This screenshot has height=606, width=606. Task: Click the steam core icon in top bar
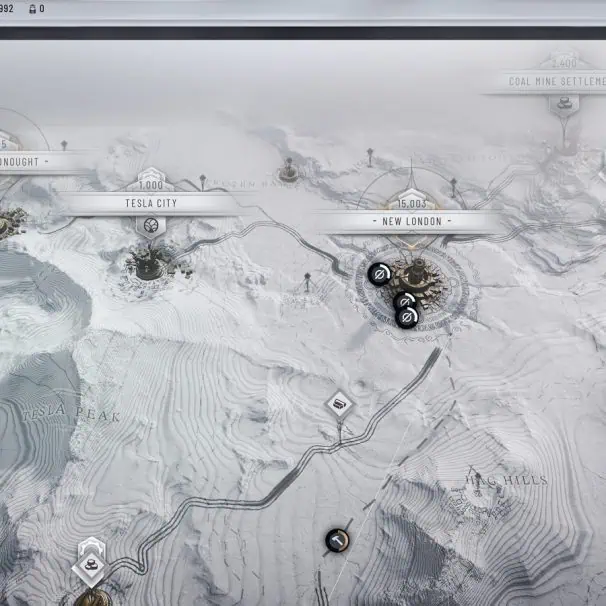point(33,9)
